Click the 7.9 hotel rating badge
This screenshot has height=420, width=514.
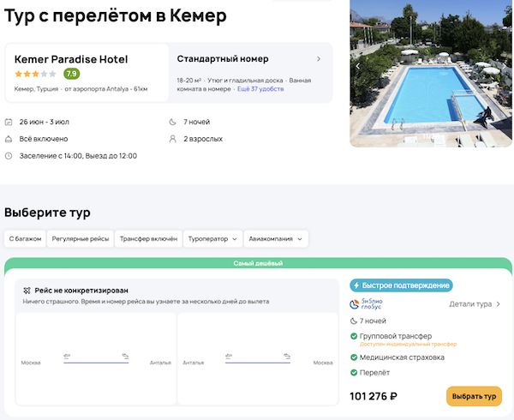[72, 74]
